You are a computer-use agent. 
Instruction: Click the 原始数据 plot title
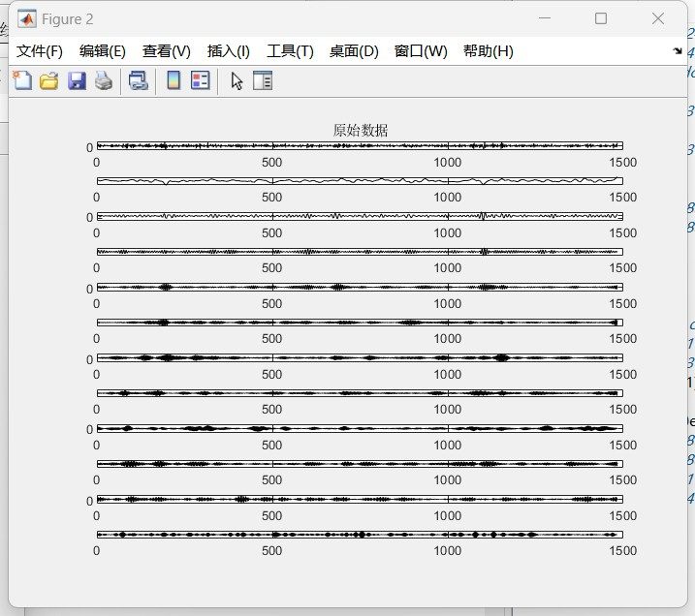coord(360,131)
